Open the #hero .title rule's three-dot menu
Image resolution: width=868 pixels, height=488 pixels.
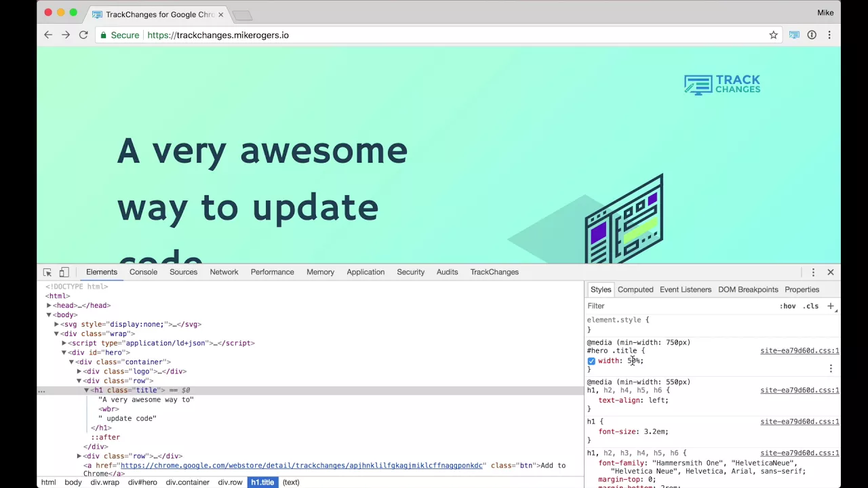tap(831, 369)
